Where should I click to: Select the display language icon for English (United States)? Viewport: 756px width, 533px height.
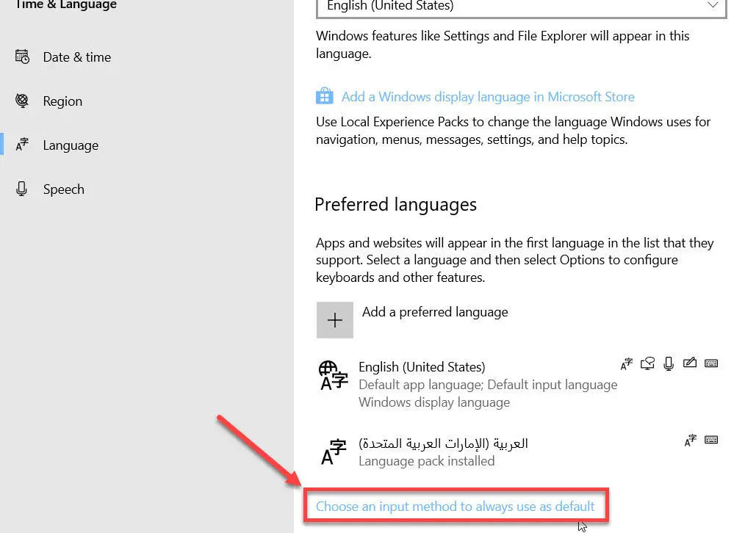click(x=647, y=363)
